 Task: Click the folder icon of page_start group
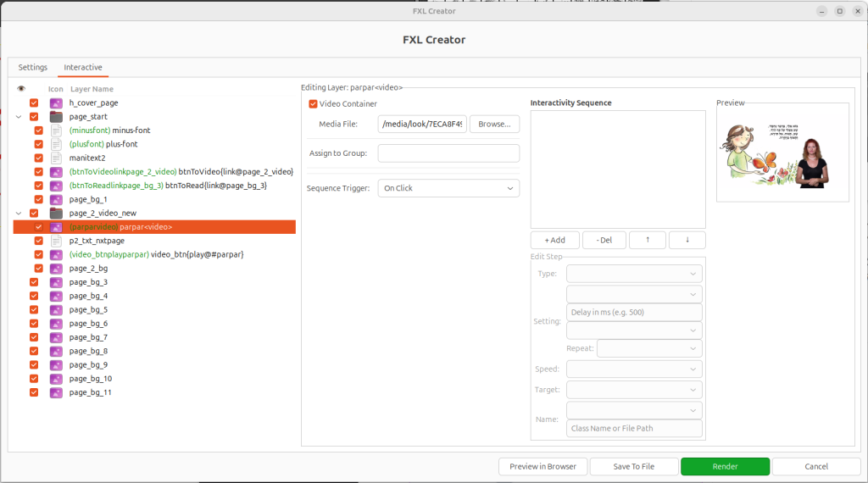pyautogui.click(x=56, y=117)
